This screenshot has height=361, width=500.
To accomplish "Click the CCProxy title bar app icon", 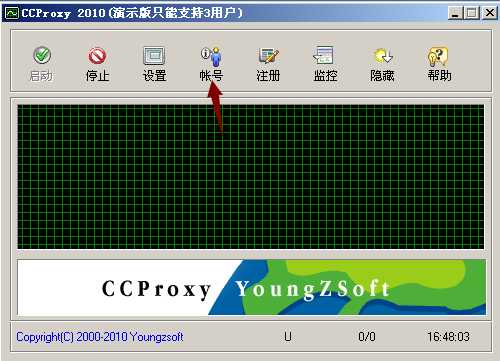I will point(12,13).
